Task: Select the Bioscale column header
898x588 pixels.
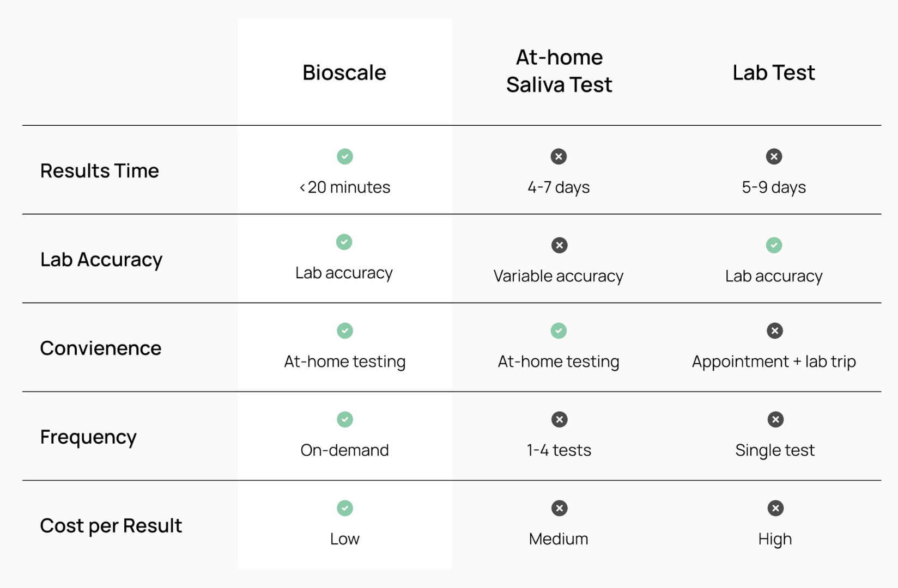Action: [344, 72]
